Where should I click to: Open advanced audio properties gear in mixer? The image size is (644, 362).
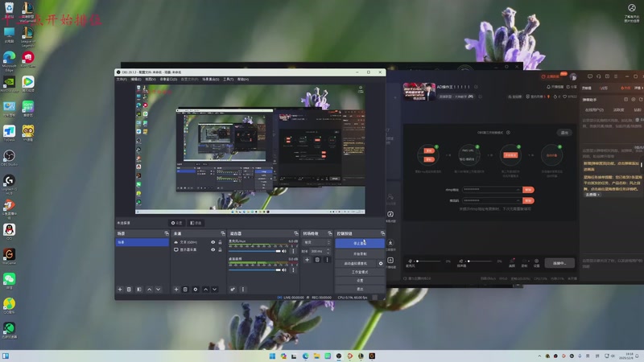(x=233, y=289)
